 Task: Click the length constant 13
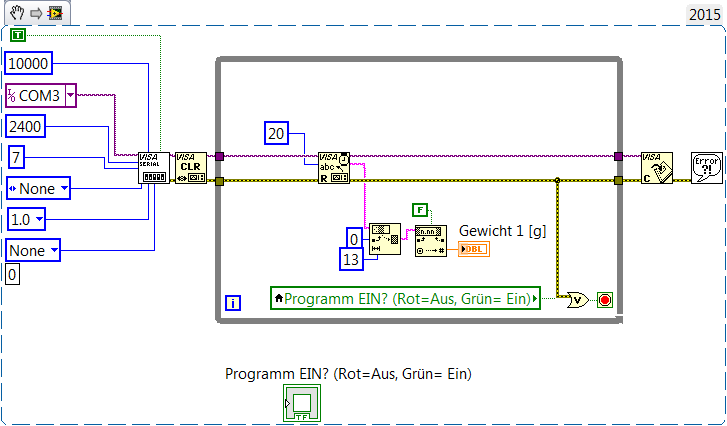pos(351,259)
